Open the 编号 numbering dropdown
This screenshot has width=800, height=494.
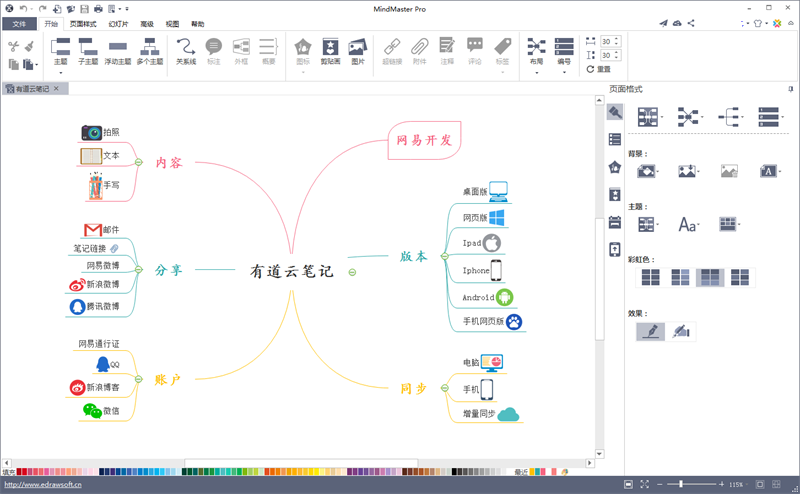click(x=564, y=73)
